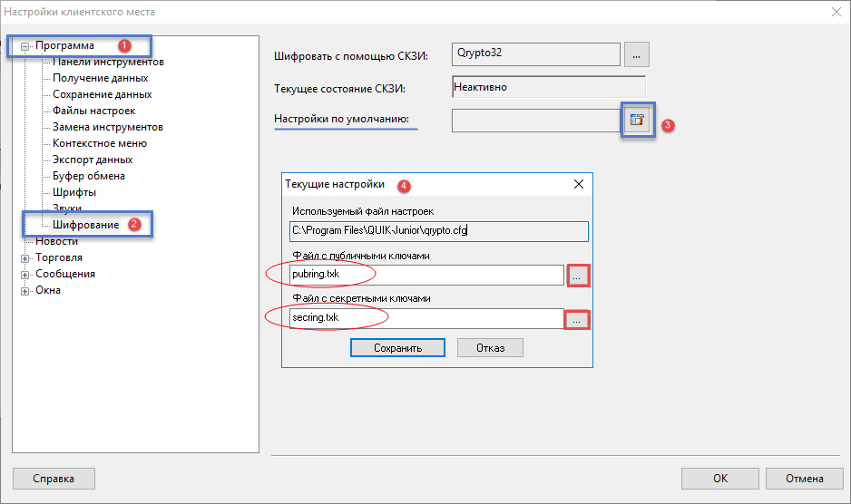Expand the Торговля tree node
This screenshot has width=851, height=504.
pos(24,258)
